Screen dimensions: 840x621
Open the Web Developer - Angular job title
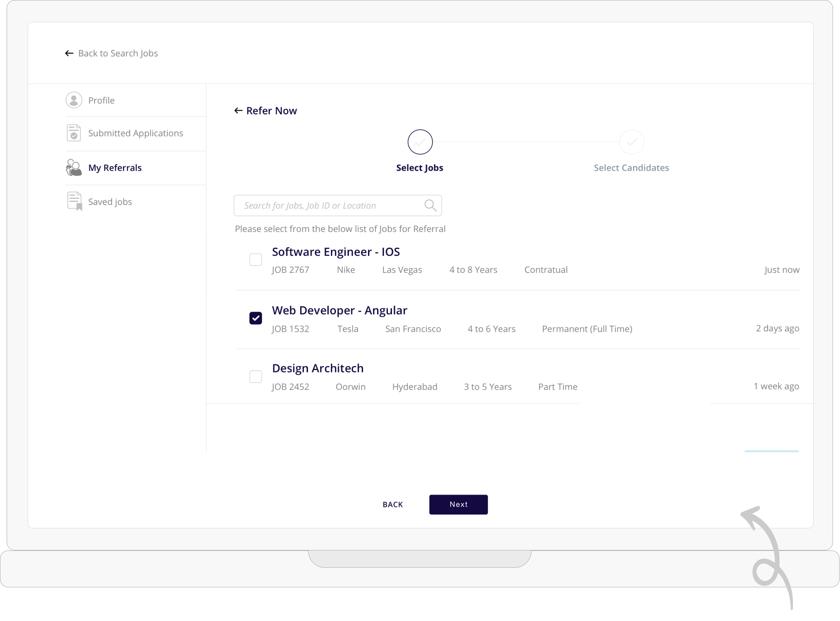coord(340,310)
